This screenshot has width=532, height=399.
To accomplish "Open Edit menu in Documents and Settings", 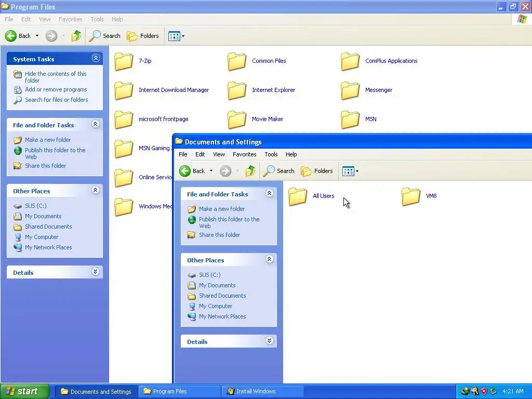I will point(200,154).
